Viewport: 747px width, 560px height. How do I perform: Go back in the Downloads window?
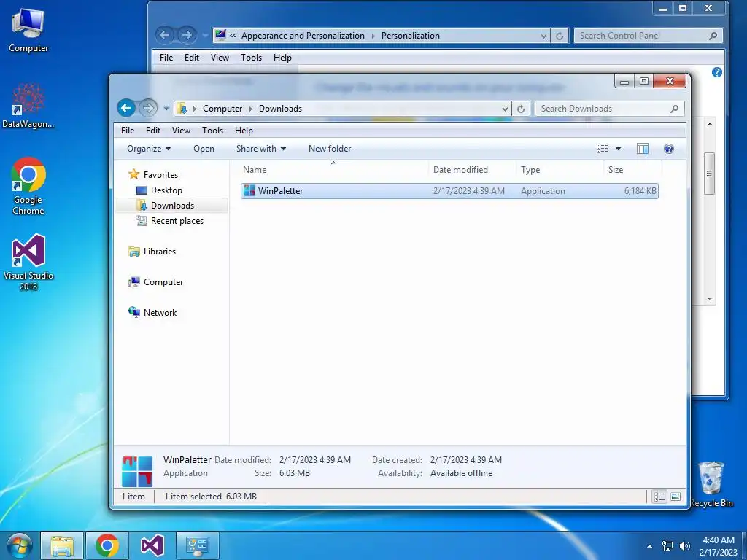(126, 108)
